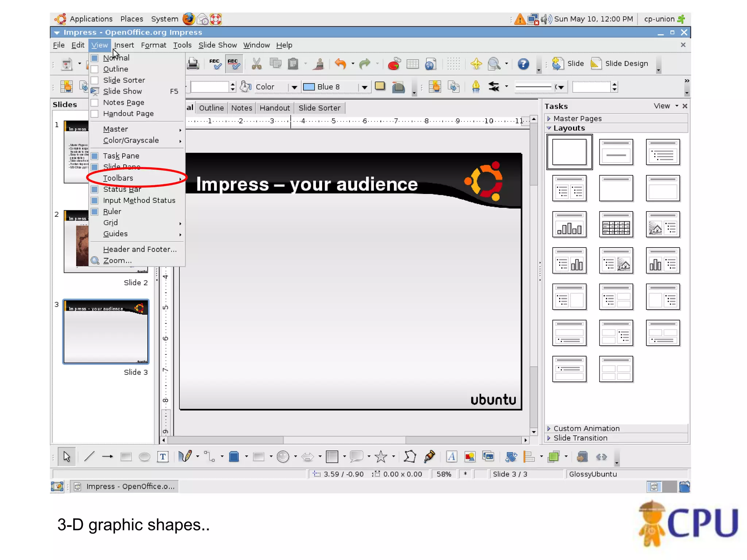Image resolution: width=747 pixels, height=560 pixels.
Task: Select the Symbol Shapes smiley tool
Action: click(x=283, y=456)
